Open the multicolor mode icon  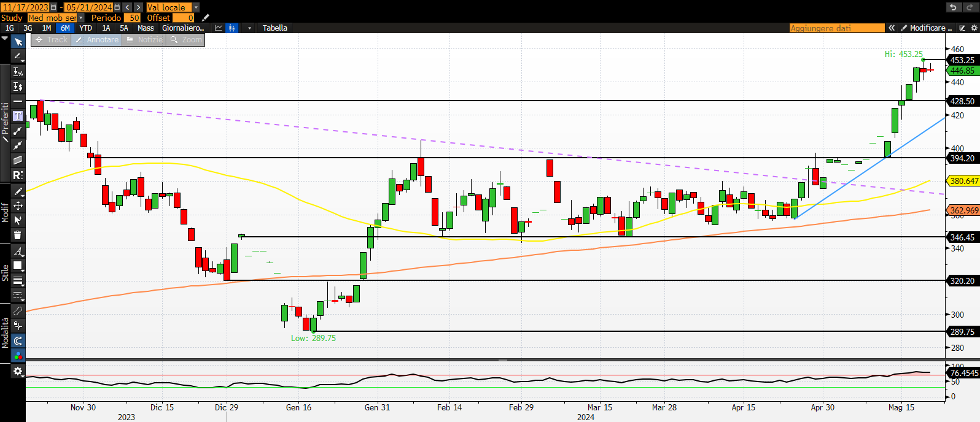[x=18, y=355]
